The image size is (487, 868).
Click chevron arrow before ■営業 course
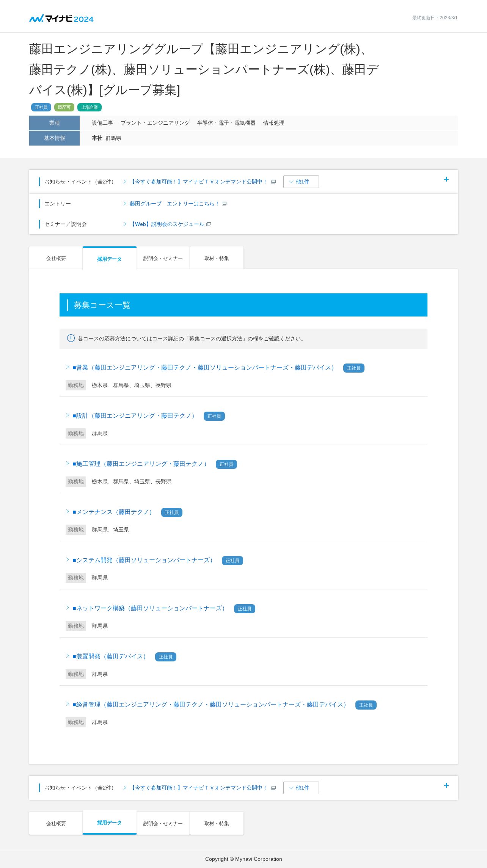coord(68,367)
